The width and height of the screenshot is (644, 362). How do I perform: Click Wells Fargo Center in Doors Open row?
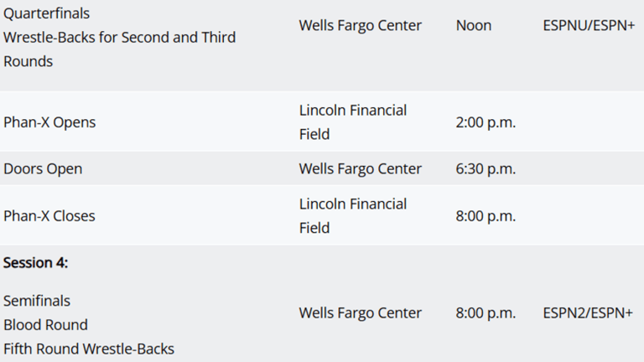click(360, 168)
